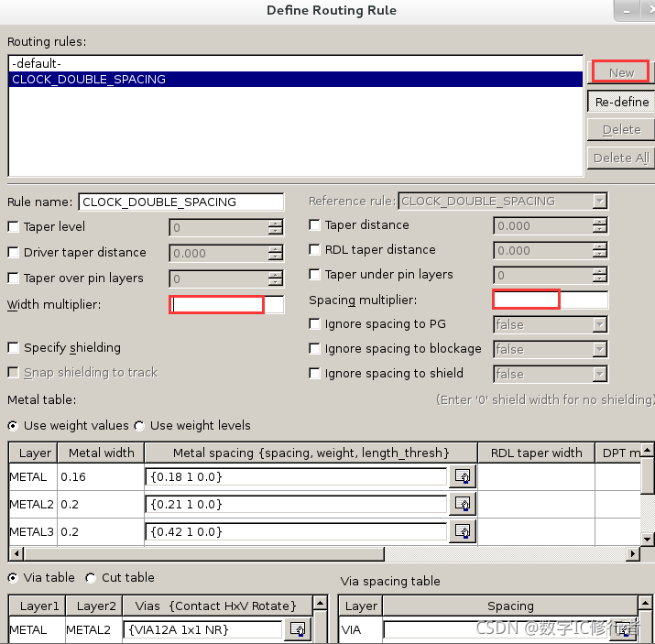
Task: Enable Driver taper distance checkbox
Action: click(14, 252)
